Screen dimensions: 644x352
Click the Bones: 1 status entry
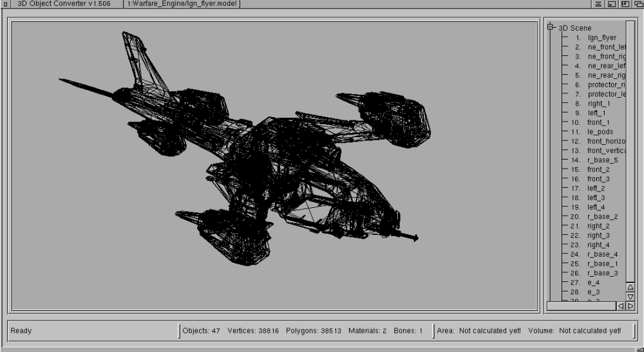click(x=408, y=331)
